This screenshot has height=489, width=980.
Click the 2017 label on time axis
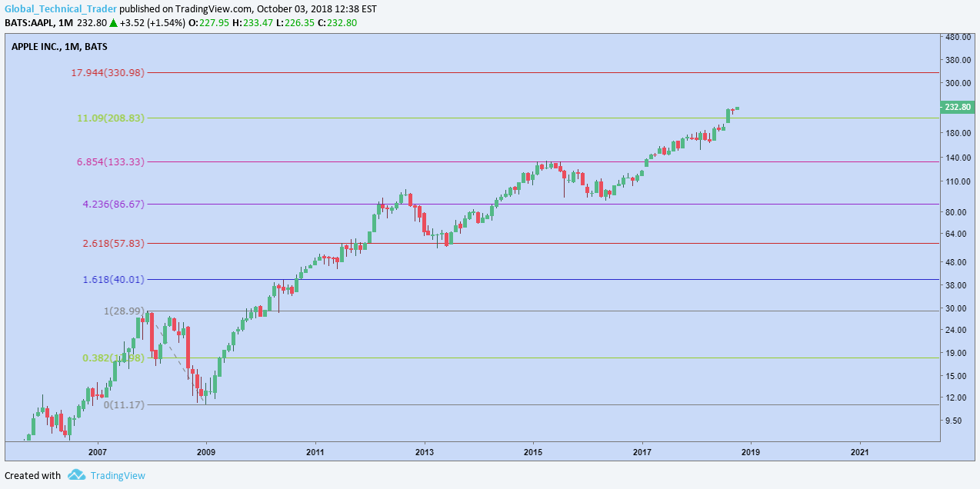click(642, 453)
